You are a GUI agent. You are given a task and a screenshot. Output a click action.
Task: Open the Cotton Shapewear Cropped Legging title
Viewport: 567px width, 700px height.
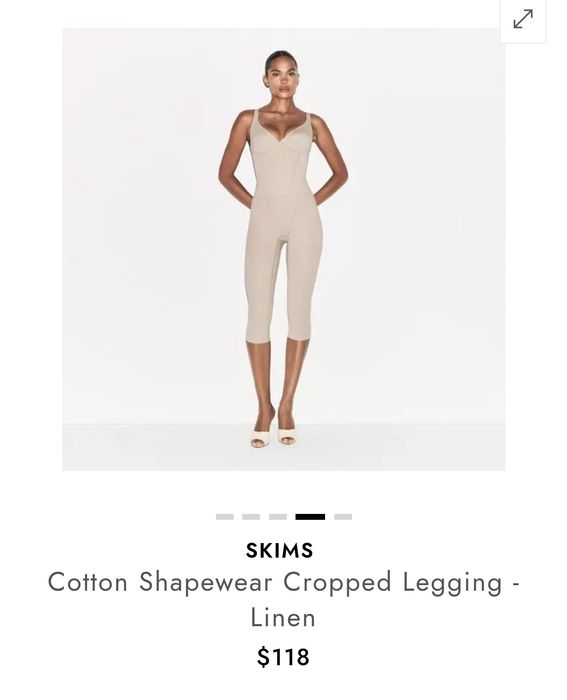(284, 600)
